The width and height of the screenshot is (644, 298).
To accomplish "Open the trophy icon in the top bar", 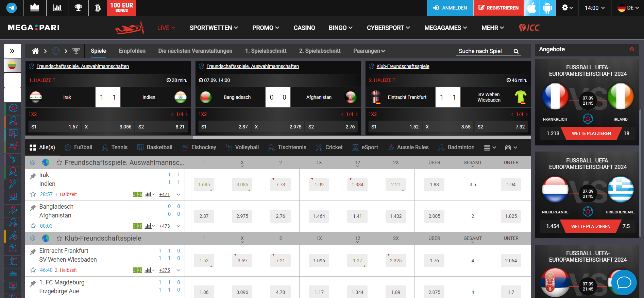I will (79, 7).
